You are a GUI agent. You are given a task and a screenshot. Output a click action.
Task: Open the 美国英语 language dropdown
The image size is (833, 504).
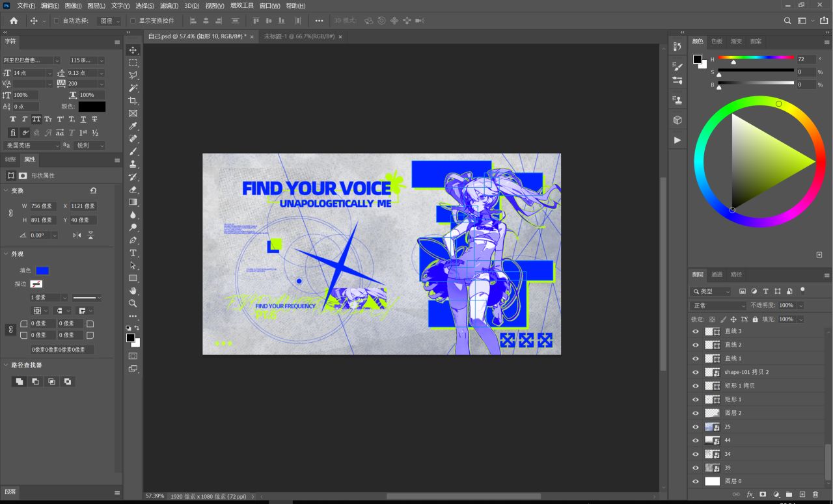[32, 146]
